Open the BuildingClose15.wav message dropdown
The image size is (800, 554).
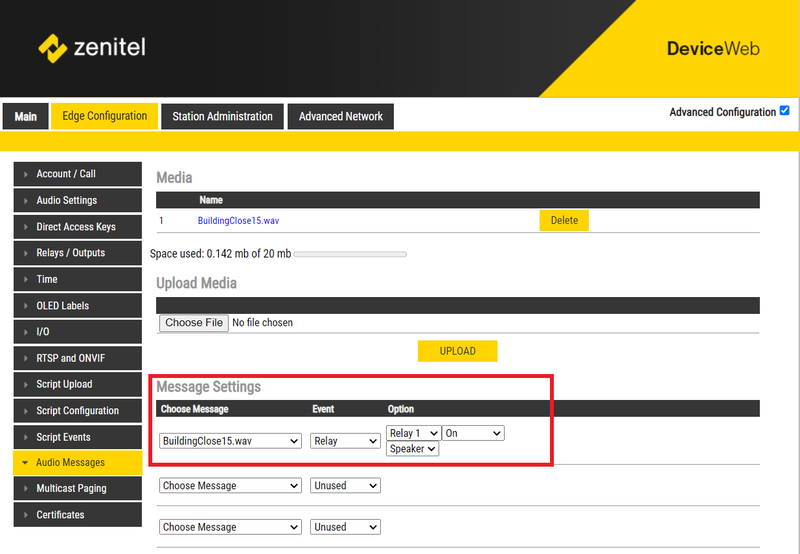(230, 441)
